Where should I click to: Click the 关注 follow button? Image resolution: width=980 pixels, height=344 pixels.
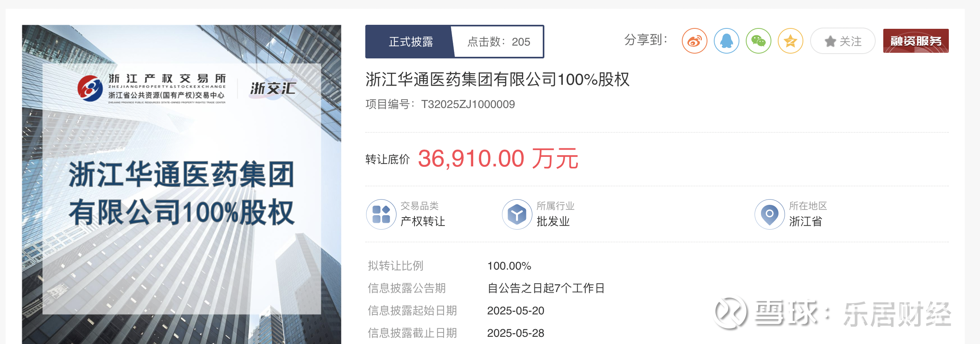(x=843, y=41)
